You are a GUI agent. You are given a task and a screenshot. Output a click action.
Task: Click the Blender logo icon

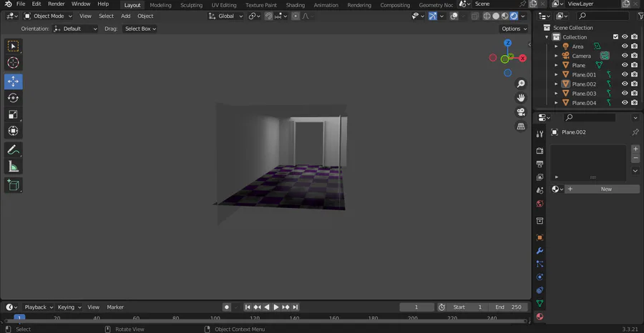click(8, 4)
